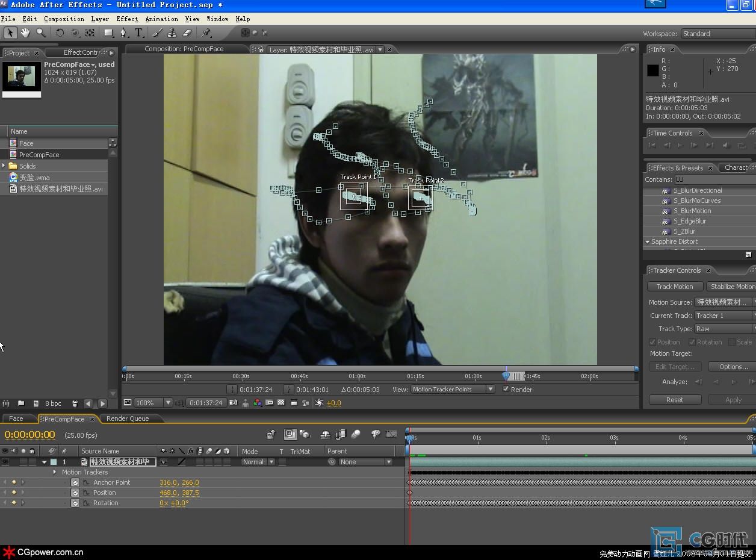
Task: Open the Composition menu
Action: click(64, 19)
